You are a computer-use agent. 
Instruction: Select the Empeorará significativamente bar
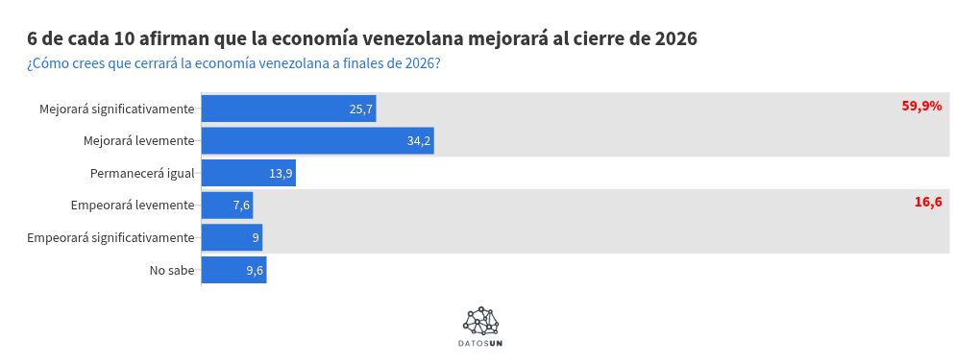[x=232, y=237]
